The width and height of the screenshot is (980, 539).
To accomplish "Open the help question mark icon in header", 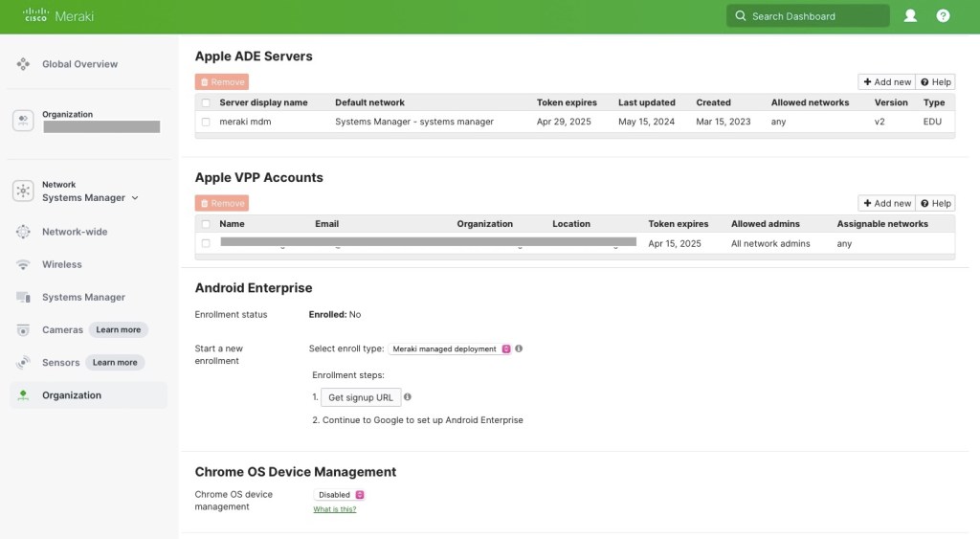I will click(943, 16).
